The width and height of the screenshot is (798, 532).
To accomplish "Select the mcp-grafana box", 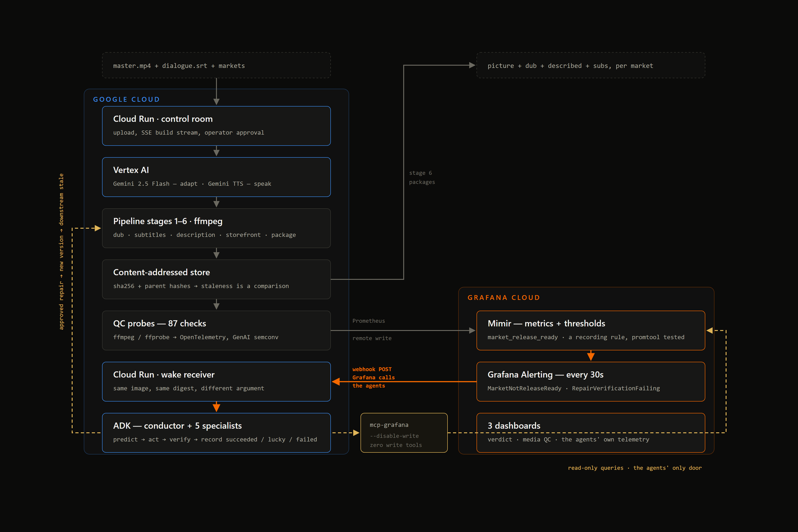I will point(404,433).
